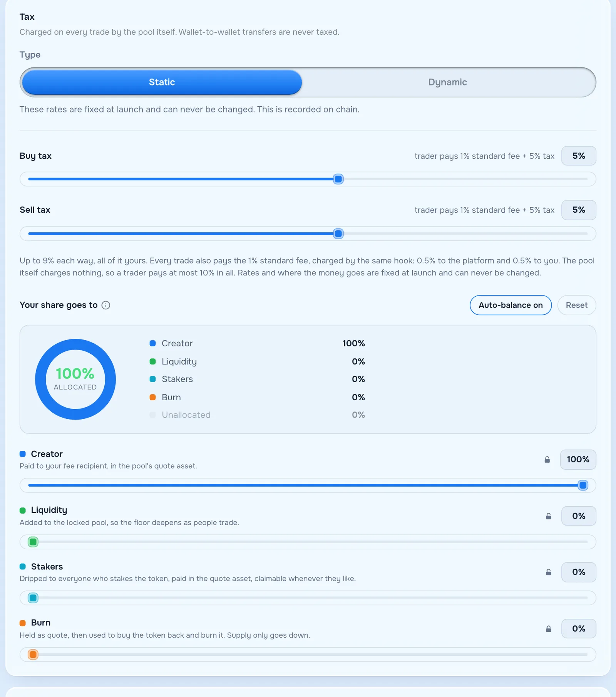Toggle the lock icon for Burn
Screen dimensions: 616x697
click(x=549, y=629)
